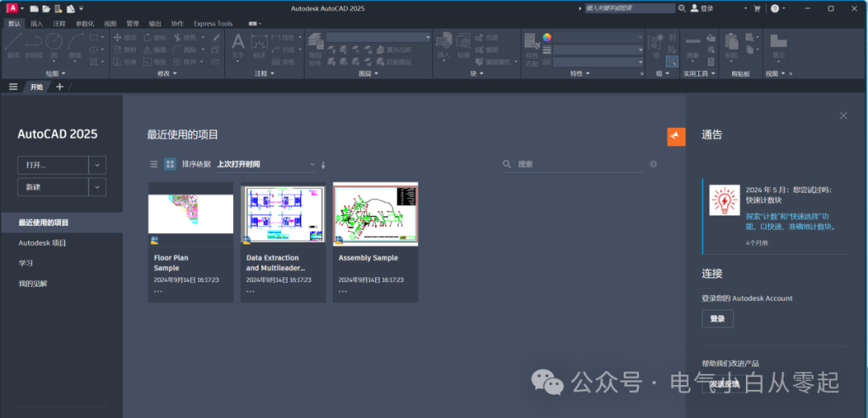Open the 参数化 ribbon tab

pyautogui.click(x=84, y=24)
